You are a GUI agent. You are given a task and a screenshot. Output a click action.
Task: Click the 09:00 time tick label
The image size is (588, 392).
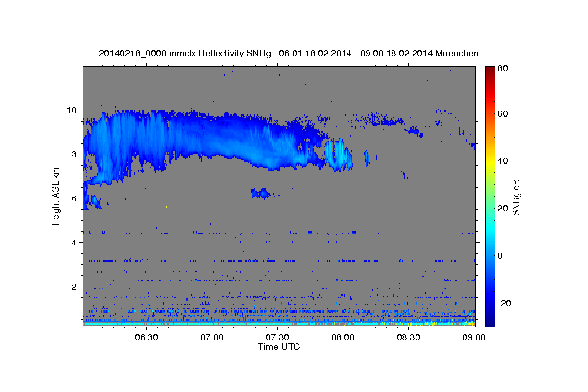point(474,337)
